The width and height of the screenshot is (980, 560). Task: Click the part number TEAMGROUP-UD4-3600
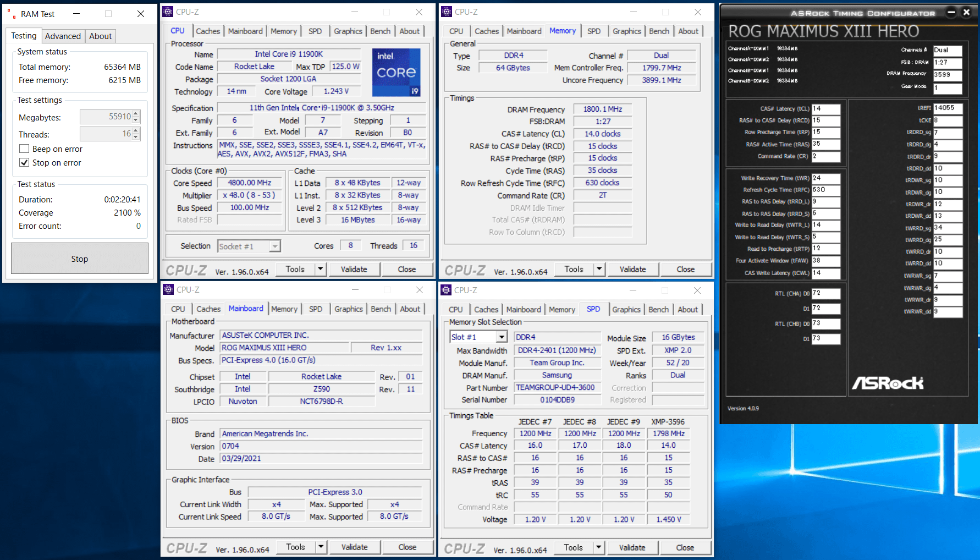pyautogui.click(x=557, y=387)
